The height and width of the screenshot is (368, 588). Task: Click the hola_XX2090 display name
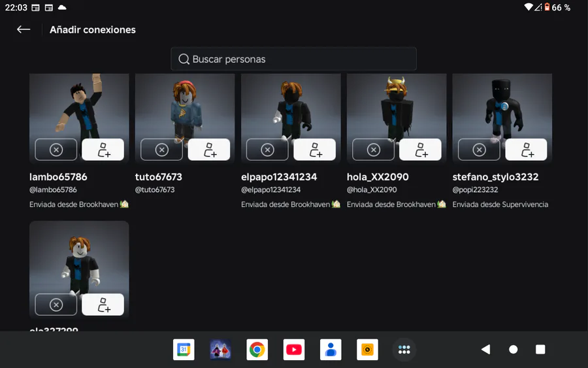[x=378, y=176]
